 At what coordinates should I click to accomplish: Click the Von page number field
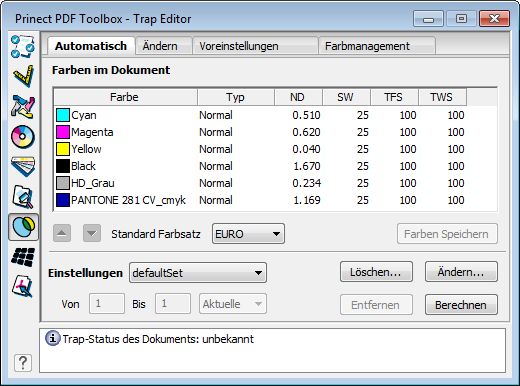(107, 304)
